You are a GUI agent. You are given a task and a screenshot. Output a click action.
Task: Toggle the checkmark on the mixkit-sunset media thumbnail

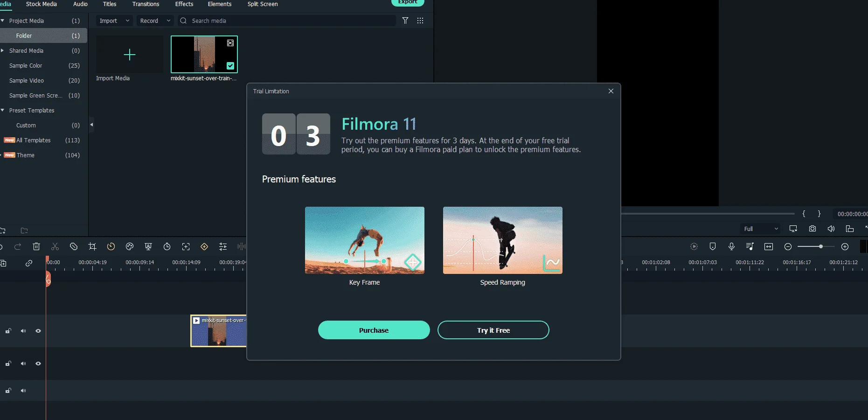[230, 66]
